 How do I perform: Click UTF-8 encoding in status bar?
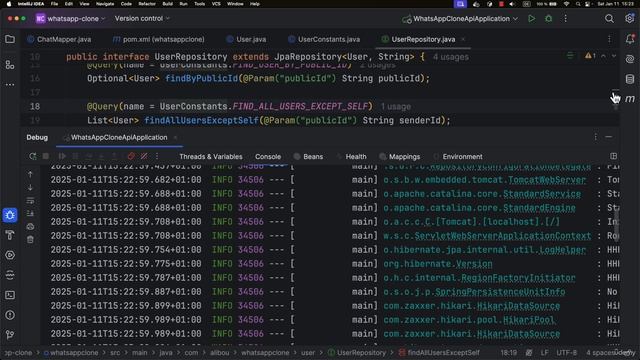click(567, 353)
